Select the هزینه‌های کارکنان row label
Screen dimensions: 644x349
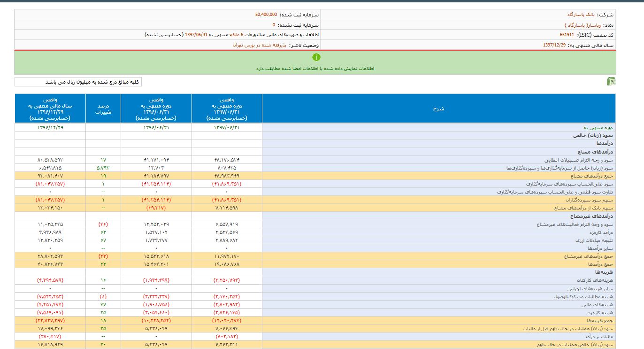pyautogui.click(x=595, y=280)
